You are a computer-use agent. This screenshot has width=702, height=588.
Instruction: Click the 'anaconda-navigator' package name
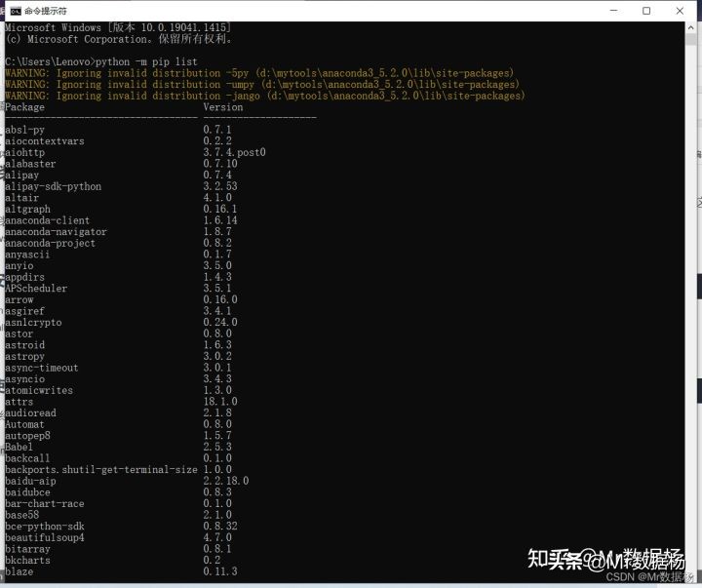click(x=56, y=232)
